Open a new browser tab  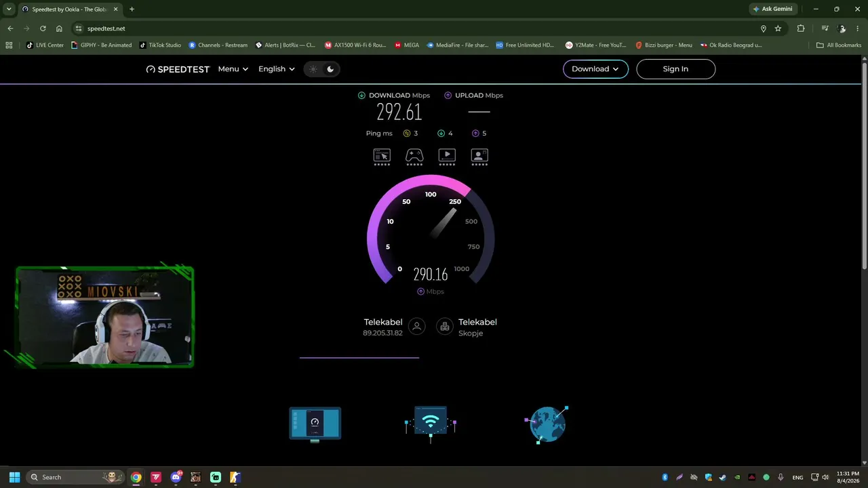132,9
